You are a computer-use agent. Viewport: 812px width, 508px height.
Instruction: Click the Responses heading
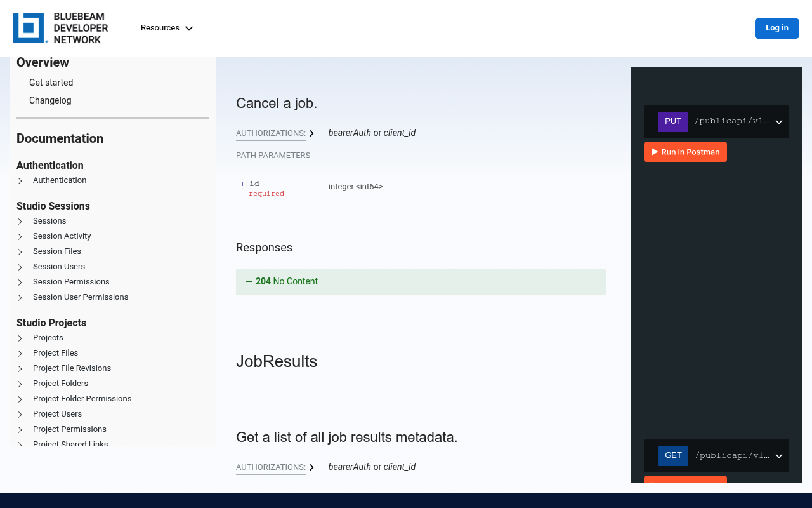(264, 248)
